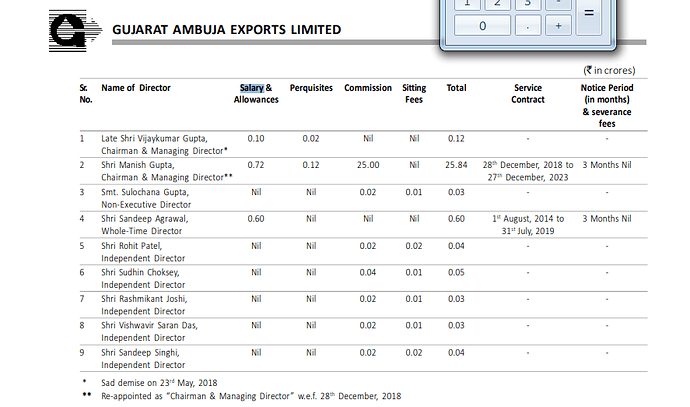Click the name 'Shri Rashmikant Joshi'
Screen dimensions: 690x407
144,298
